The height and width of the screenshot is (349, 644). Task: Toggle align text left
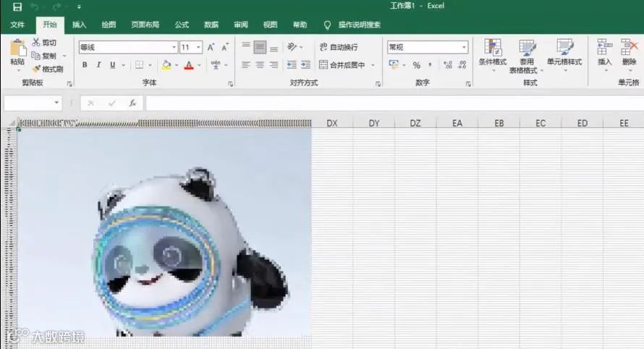click(x=245, y=65)
